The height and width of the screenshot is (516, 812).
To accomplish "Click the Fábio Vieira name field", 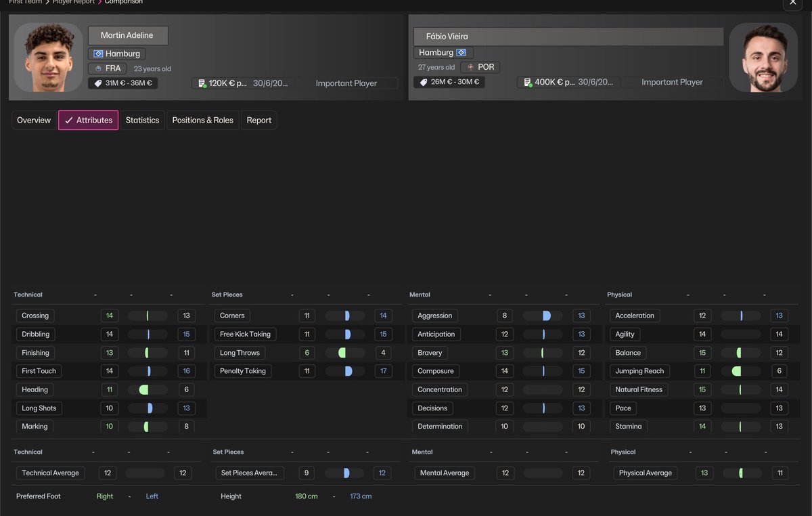I will 568,37.
